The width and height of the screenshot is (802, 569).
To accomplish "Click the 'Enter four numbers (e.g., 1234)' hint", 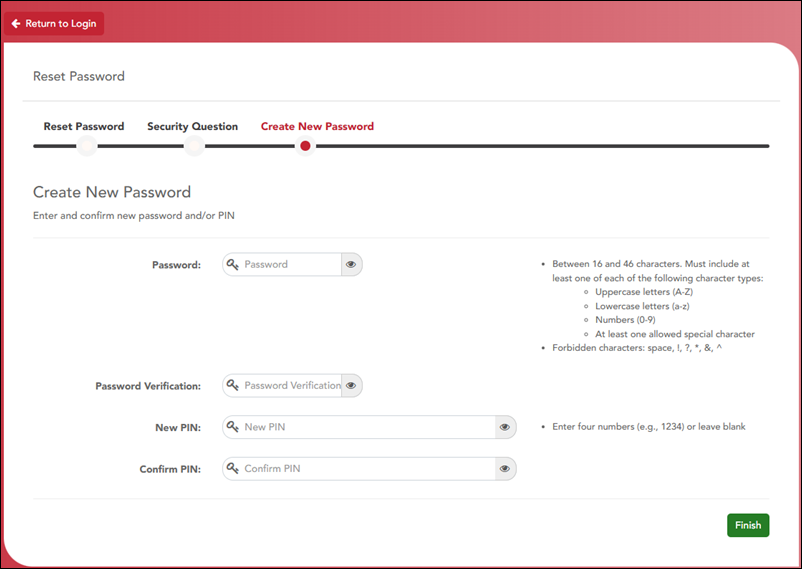I will click(x=649, y=427).
